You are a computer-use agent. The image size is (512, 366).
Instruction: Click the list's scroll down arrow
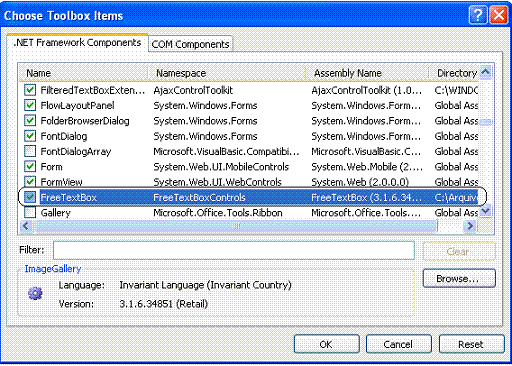pyautogui.click(x=485, y=211)
